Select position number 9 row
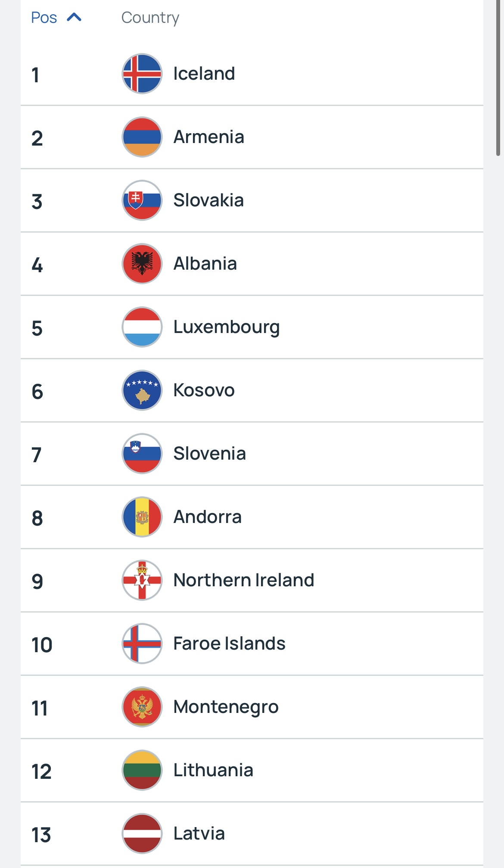Screen dimensions: 504x868 point(252,580)
